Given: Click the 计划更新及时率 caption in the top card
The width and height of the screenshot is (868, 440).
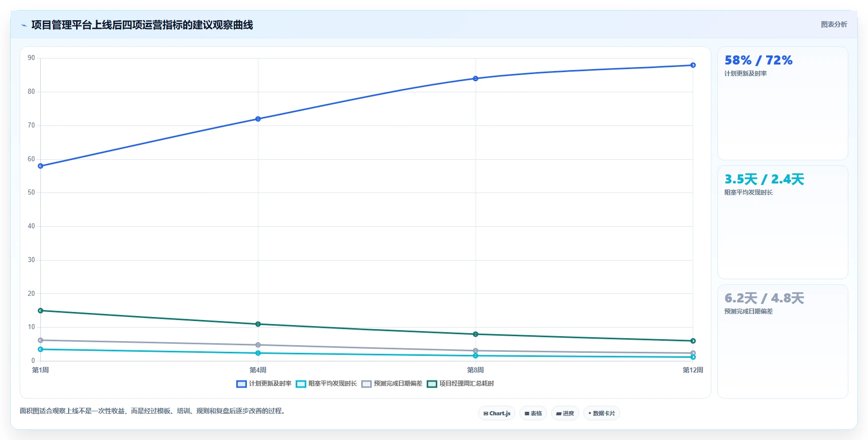Looking at the screenshot, I should point(746,74).
